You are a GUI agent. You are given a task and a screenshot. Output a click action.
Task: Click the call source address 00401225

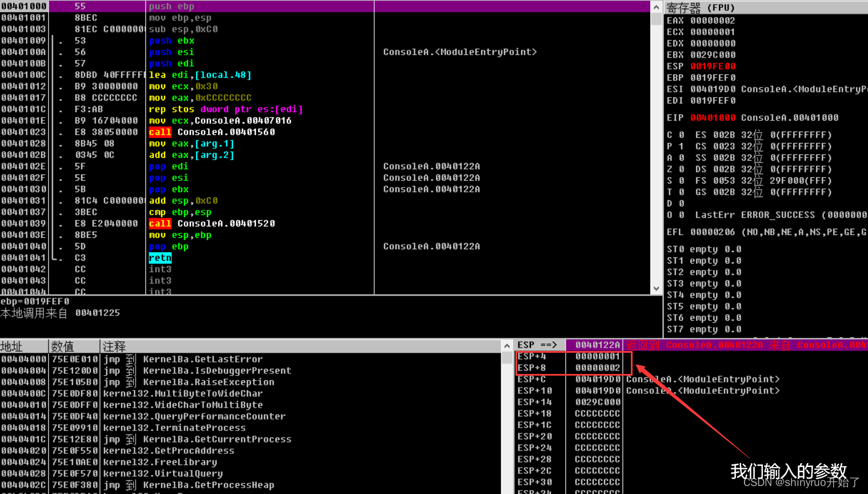click(98, 313)
